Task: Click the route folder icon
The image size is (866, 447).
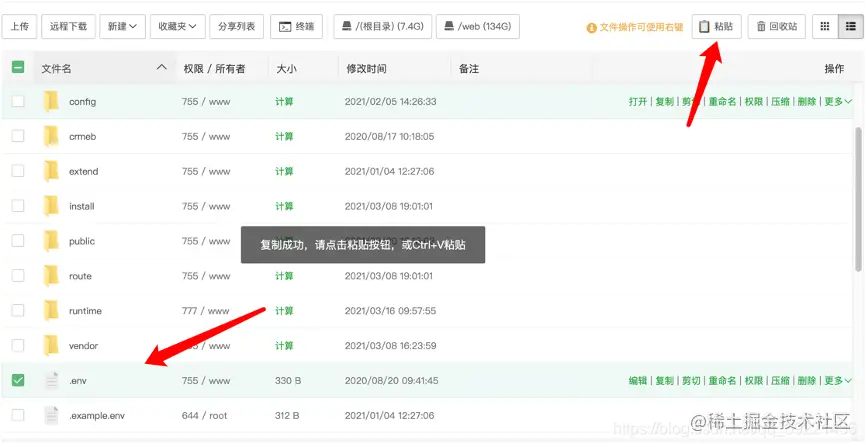Action: 51,276
